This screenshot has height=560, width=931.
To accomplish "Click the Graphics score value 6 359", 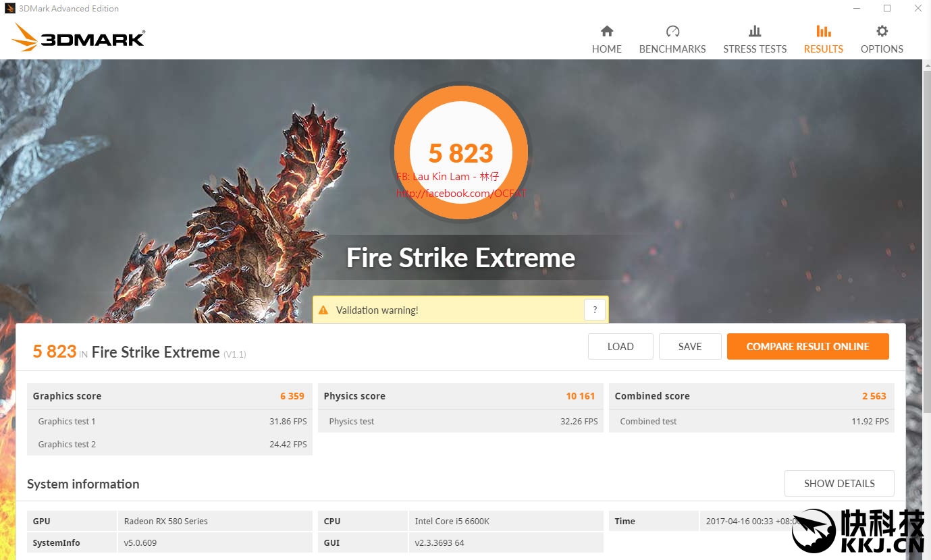I will [292, 396].
